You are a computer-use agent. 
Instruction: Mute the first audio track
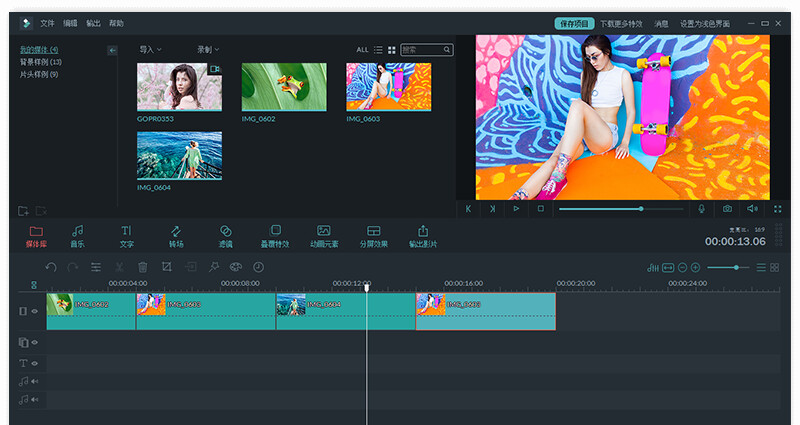34,381
